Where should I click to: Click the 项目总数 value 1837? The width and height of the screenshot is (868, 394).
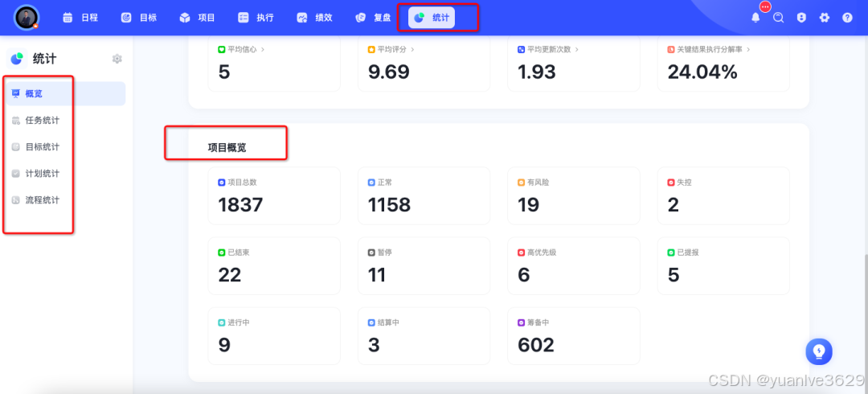click(x=240, y=205)
